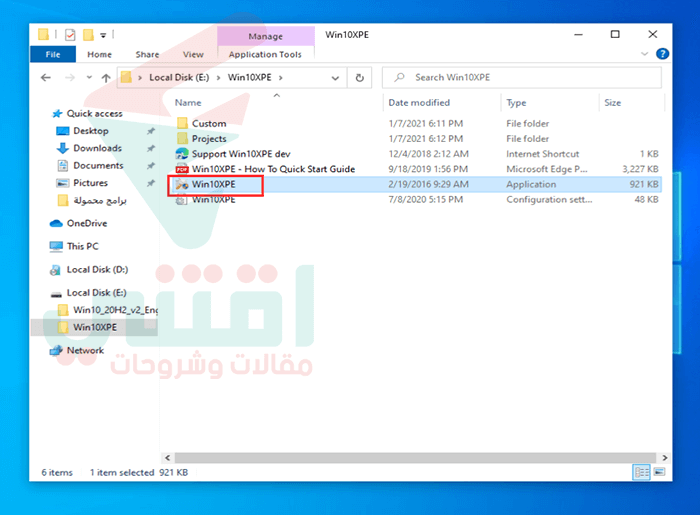Expand the chevron after Local Disk (E:) breadcrumb
This screenshot has width=700, height=515.
tap(218, 78)
